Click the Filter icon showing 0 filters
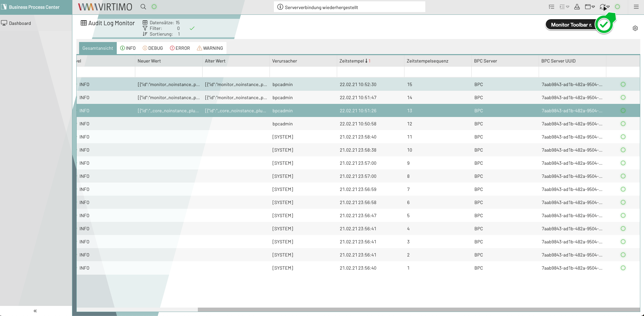 click(145, 28)
